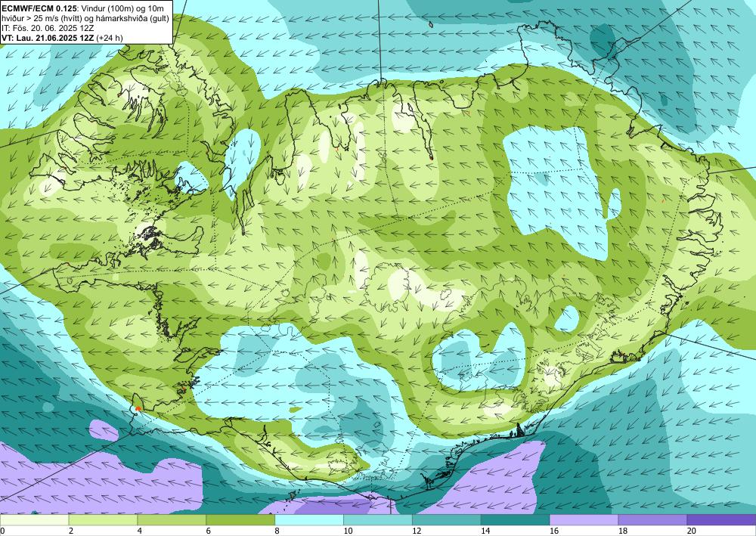Click the "2" legend scale label
Image resolution: width=756 pixels, height=536 pixels.
pyautogui.click(x=71, y=531)
